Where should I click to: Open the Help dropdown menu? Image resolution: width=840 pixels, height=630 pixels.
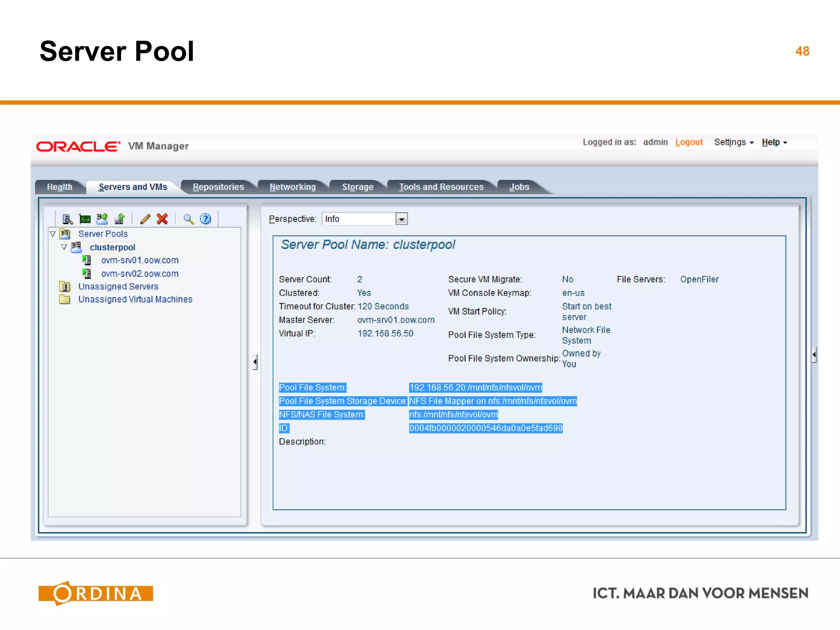tap(774, 142)
